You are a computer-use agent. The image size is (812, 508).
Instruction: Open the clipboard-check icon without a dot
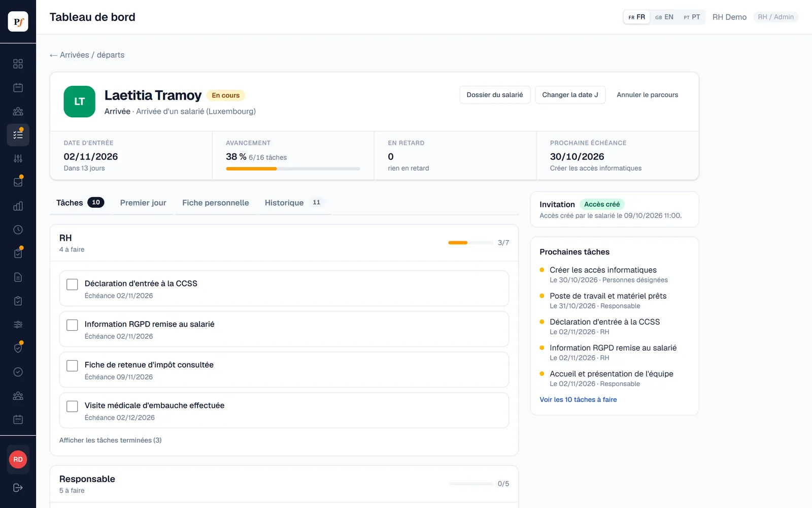(18, 301)
